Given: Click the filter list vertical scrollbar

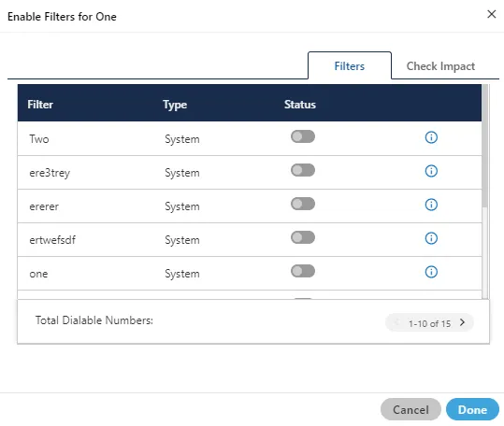Looking at the screenshot, I should point(484,146).
